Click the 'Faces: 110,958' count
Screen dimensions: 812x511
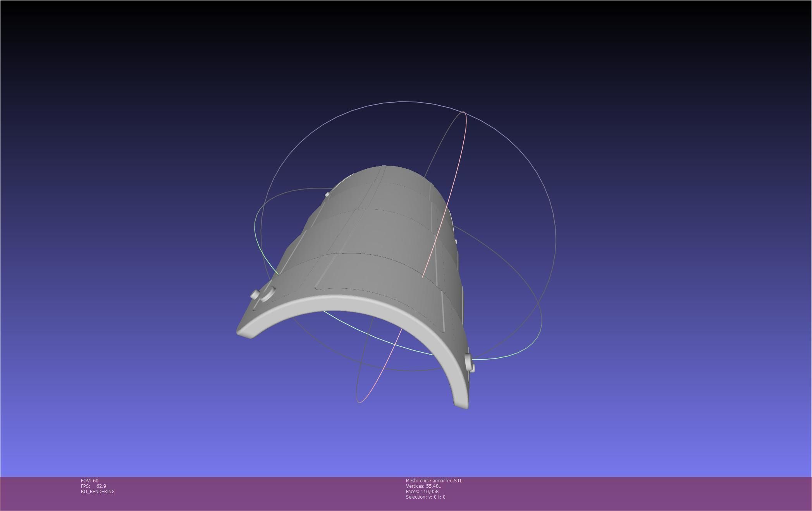(422, 491)
